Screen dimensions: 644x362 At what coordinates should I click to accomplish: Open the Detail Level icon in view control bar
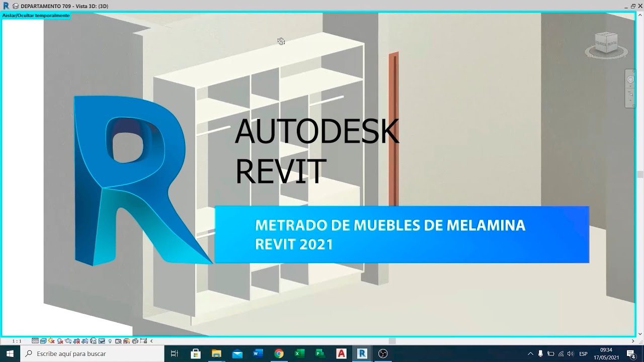35,341
